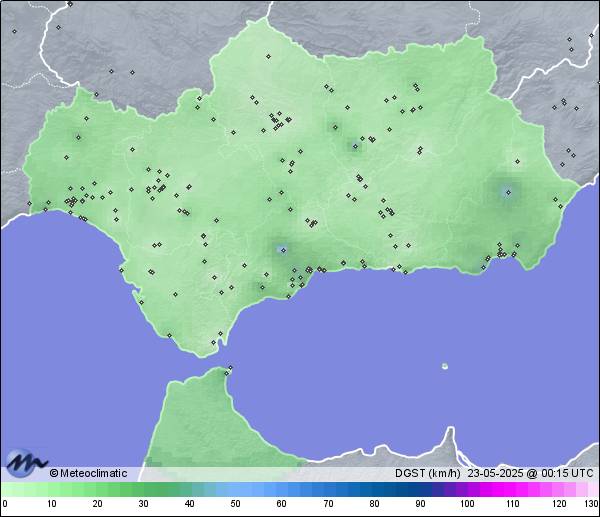Click the DGST (km/h) label
Image resolution: width=600 pixels, height=517 pixels.
427,473
